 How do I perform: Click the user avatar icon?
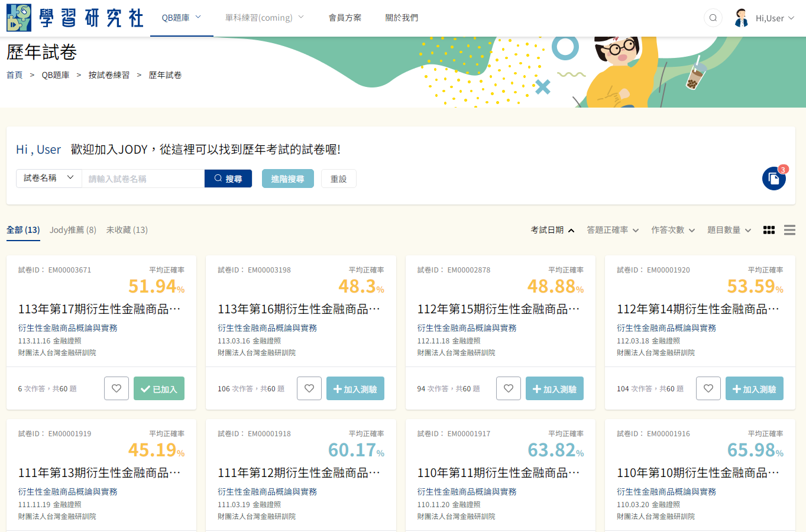click(742, 18)
